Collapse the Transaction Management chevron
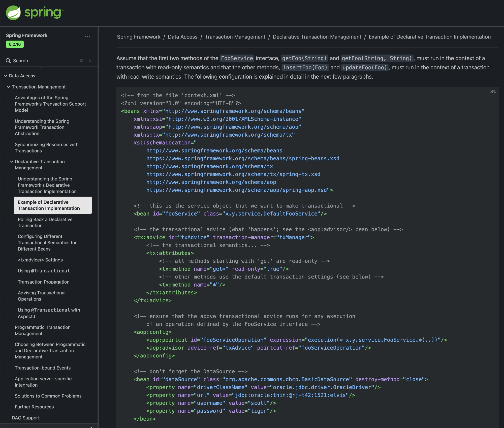The width and height of the screenshot is (504, 428). tap(9, 87)
